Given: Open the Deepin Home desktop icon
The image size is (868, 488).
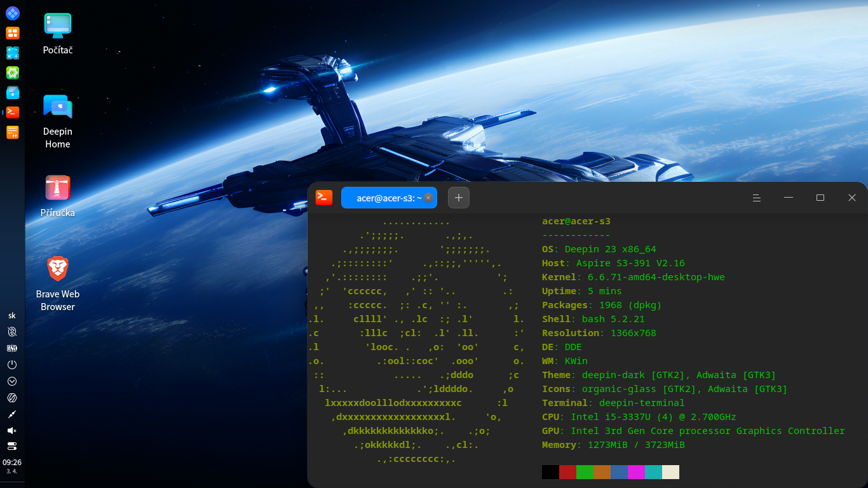Looking at the screenshot, I should click(x=58, y=121).
